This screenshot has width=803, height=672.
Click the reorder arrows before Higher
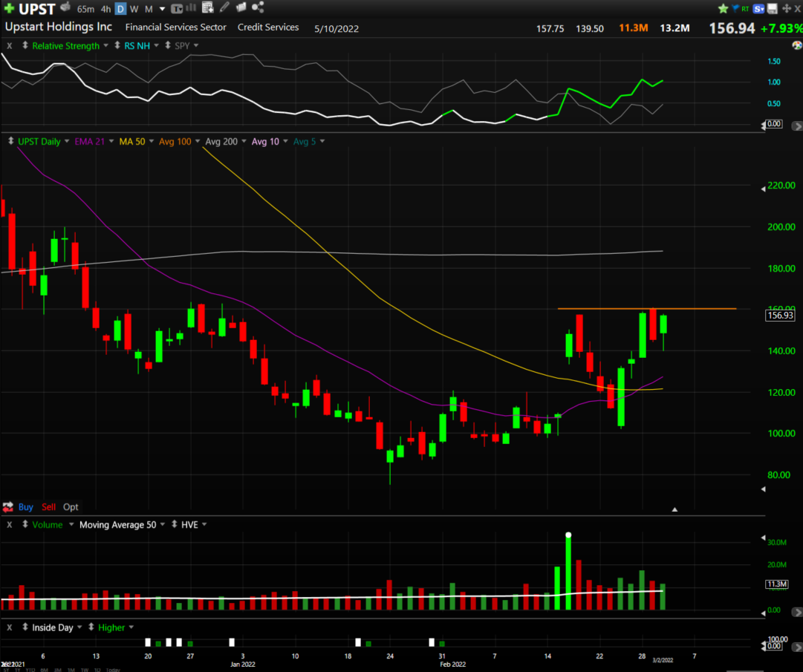[91, 627]
